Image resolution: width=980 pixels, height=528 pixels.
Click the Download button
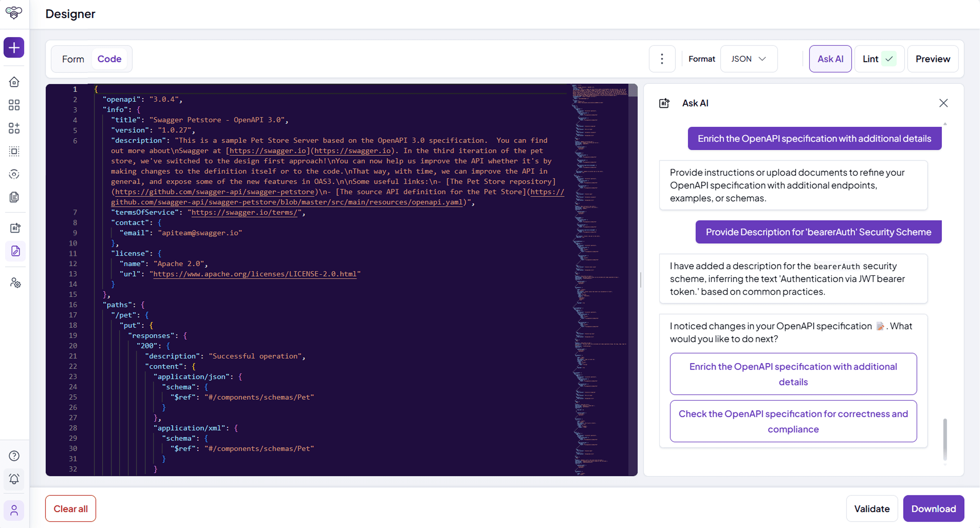point(933,508)
